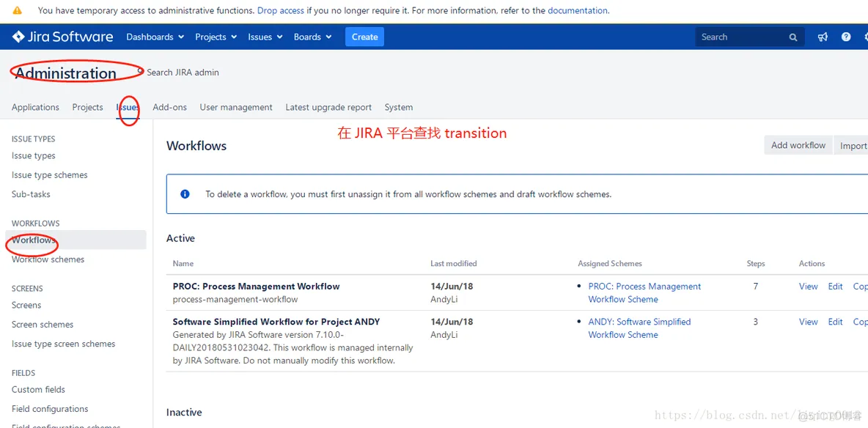
Task: Switch to the System tab
Action: coord(399,108)
